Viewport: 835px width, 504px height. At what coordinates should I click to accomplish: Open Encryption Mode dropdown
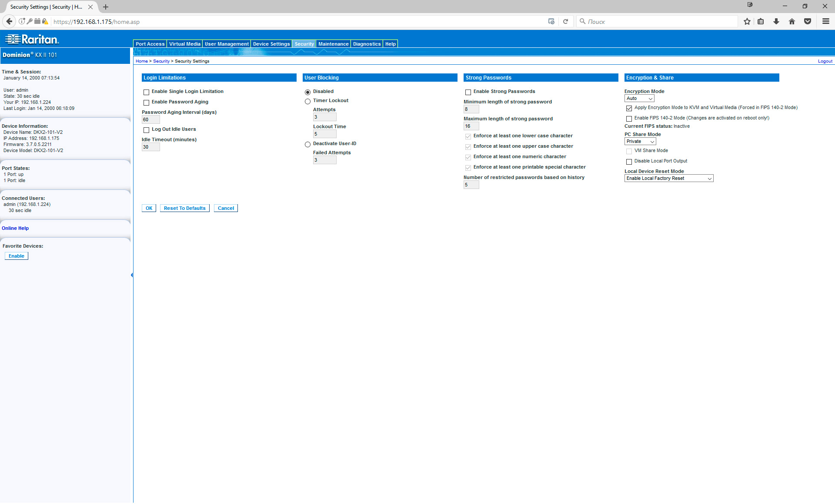point(639,99)
